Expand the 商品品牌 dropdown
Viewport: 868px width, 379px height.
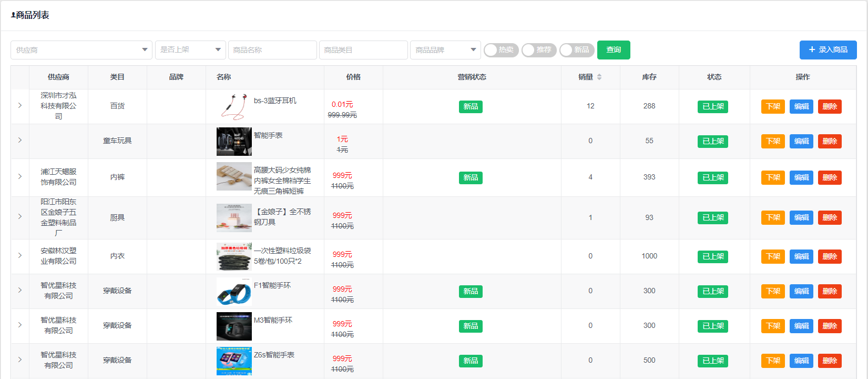(x=445, y=50)
